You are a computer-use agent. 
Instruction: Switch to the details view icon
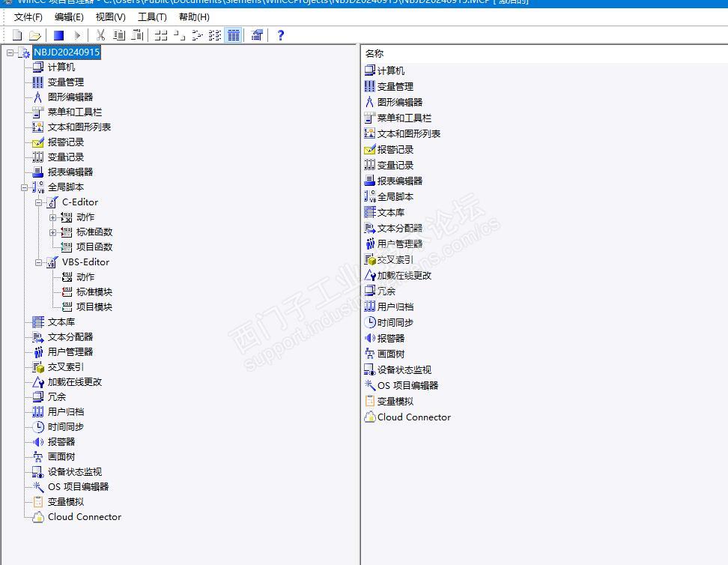pyautogui.click(x=234, y=35)
